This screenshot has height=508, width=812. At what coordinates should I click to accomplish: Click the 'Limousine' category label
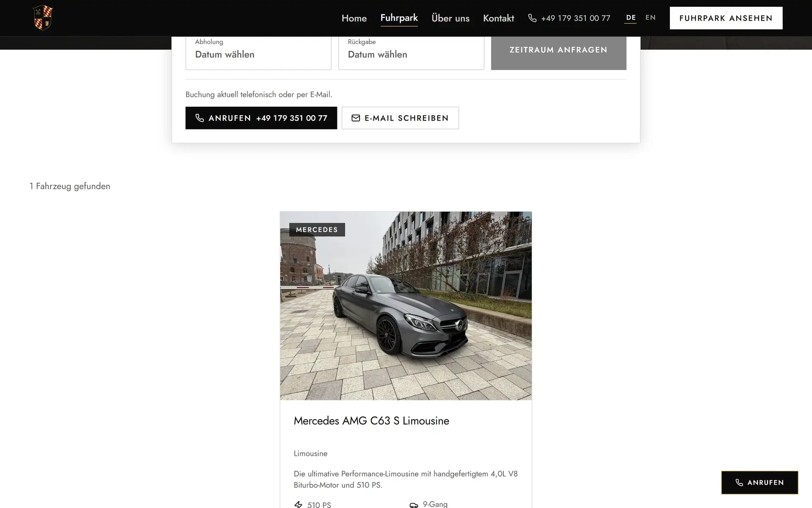pos(310,453)
